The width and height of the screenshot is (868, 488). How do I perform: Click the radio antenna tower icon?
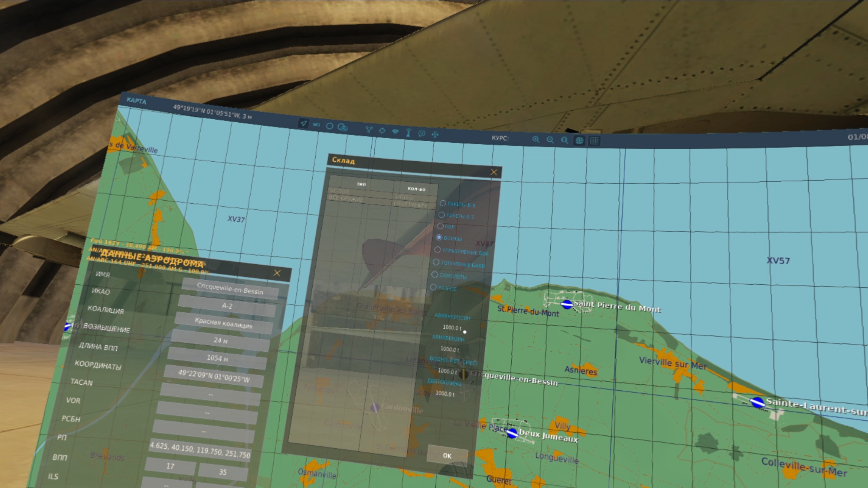(x=408, y=133)
